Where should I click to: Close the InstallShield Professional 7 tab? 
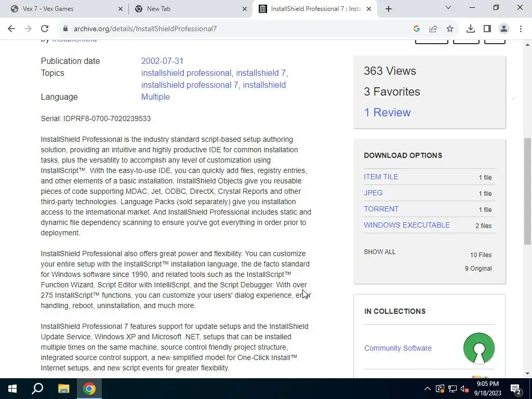[369, 9]
